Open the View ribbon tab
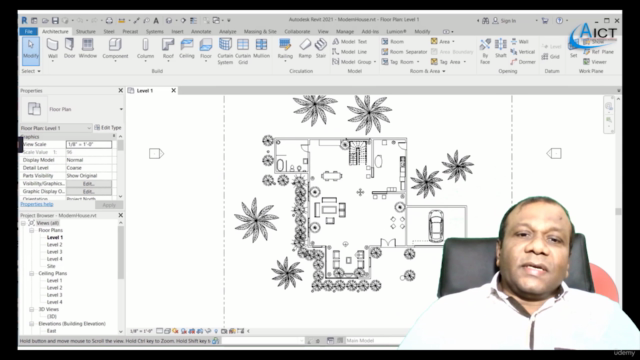Viewport: 640px width, 360px height. point(323,31)
